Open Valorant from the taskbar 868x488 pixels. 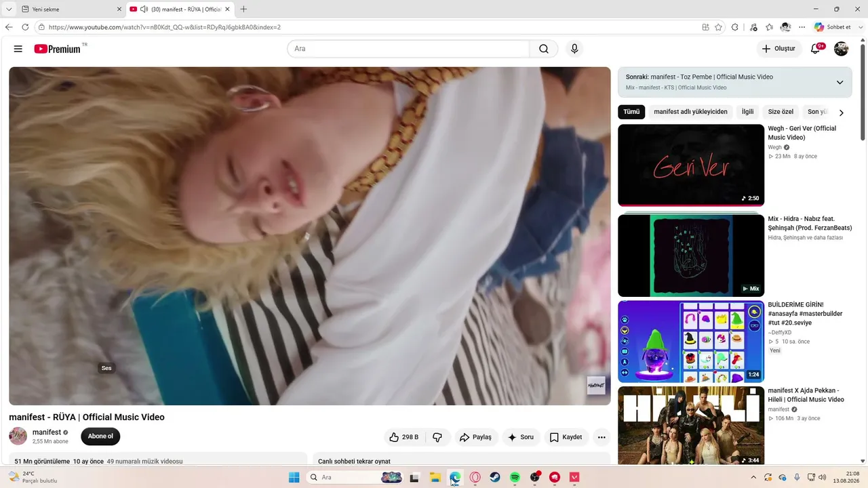click(x=575, y=477)
